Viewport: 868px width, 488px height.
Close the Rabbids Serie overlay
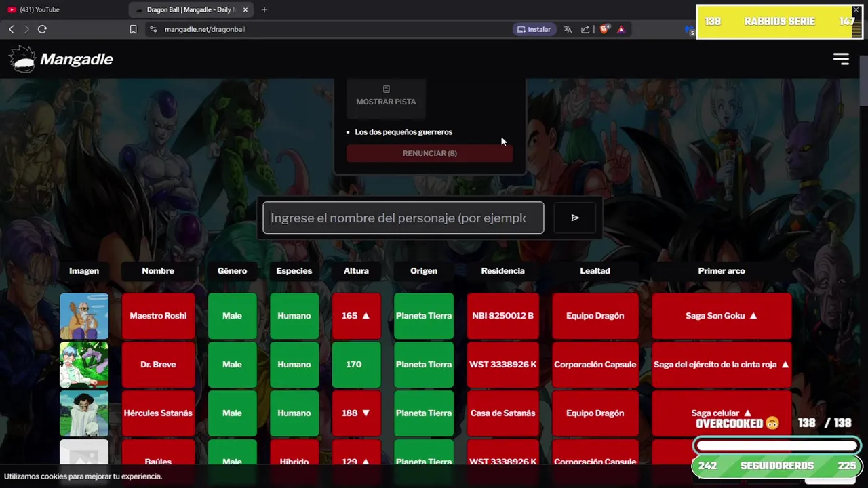pos(856,10)
